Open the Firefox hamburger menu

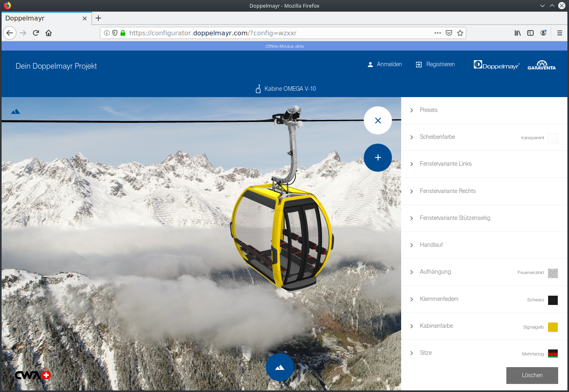[x=559, y=33]
